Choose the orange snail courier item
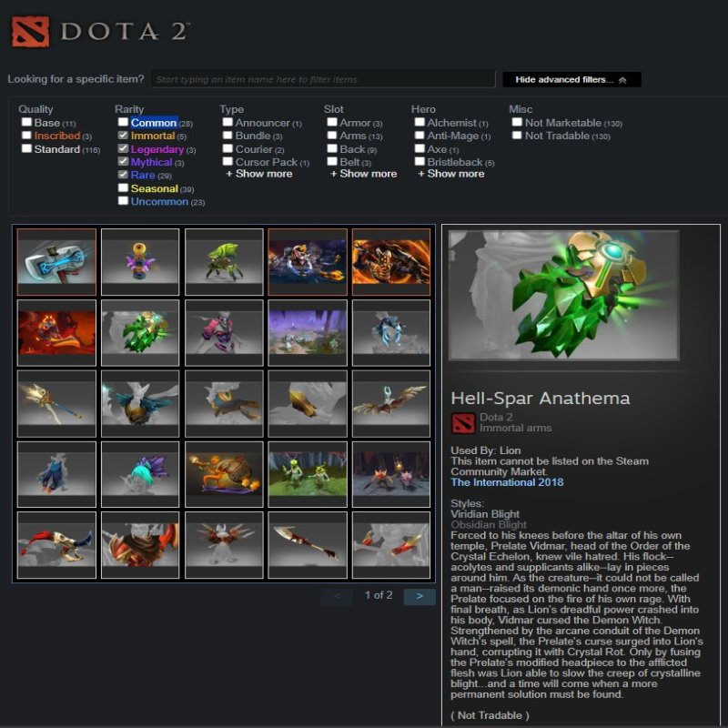 [x=224, y=474]
